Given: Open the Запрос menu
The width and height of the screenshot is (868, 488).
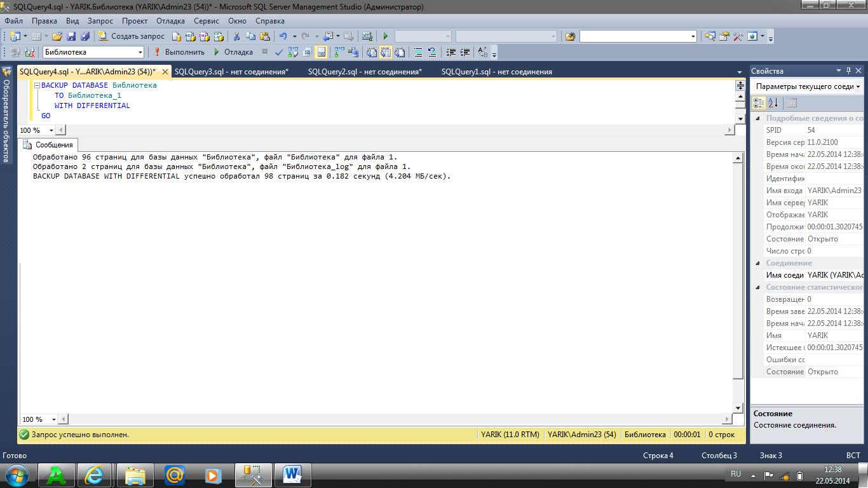Looking at the screenshot, I should [100, 21].
